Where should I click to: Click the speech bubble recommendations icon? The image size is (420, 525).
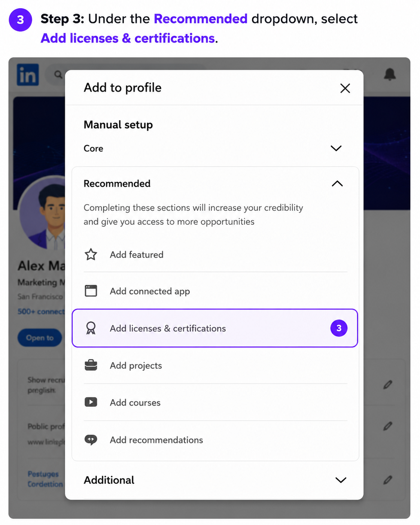pyautogui.click(x=91, y=440)
